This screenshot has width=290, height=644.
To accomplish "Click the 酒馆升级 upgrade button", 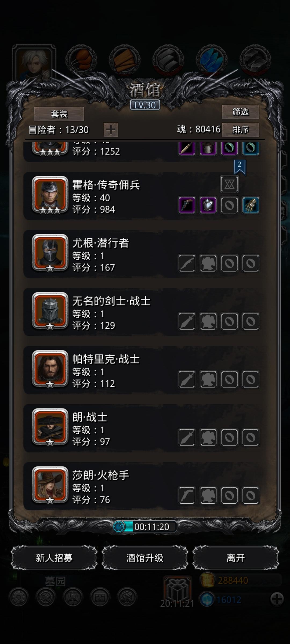I will (145, 558).
